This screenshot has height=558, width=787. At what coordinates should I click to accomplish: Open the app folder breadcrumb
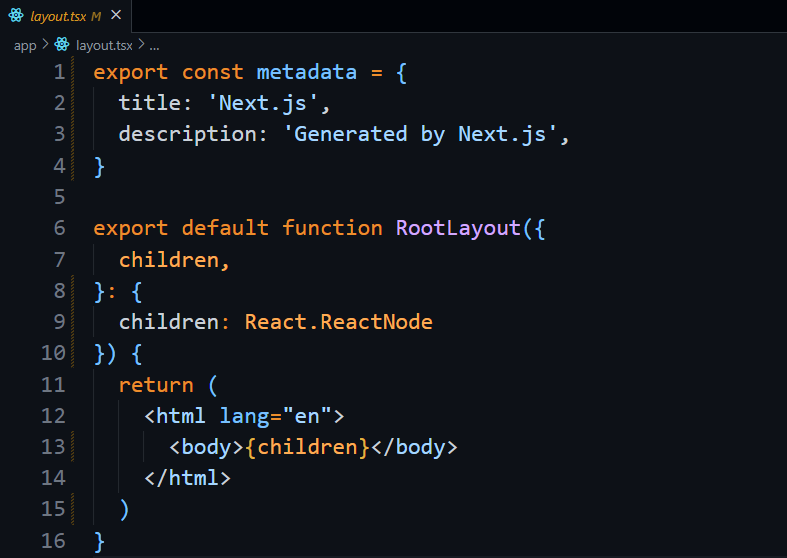(x=25, y=45)
